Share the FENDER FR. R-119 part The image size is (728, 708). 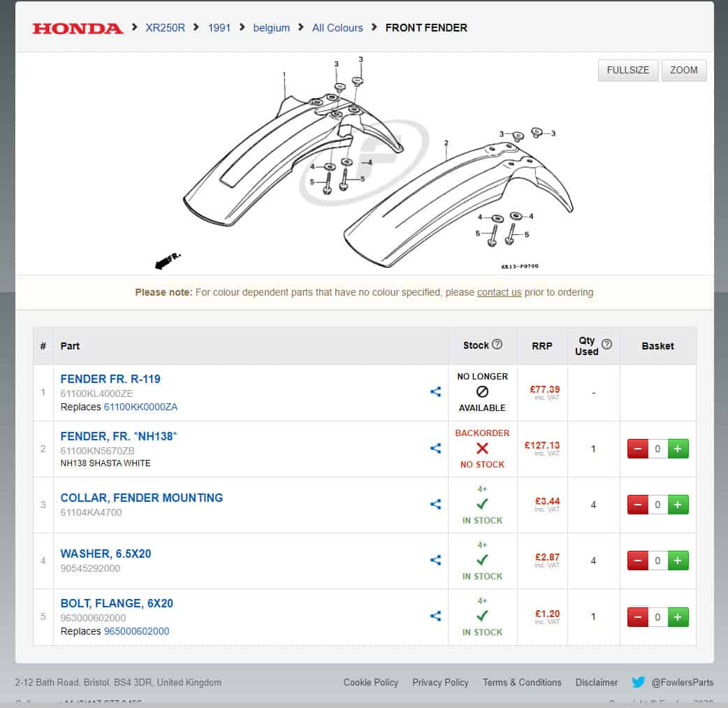tap(435, 392)
